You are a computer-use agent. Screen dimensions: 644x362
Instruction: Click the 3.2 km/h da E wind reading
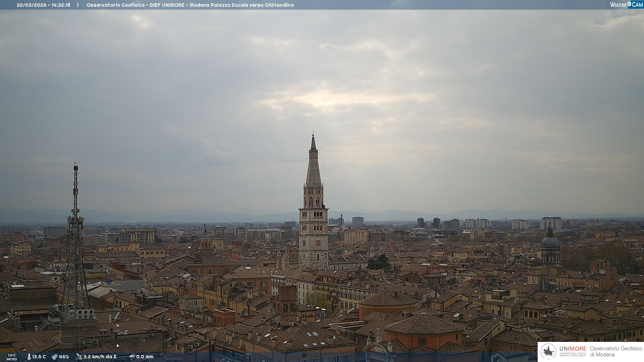[100, 357]
